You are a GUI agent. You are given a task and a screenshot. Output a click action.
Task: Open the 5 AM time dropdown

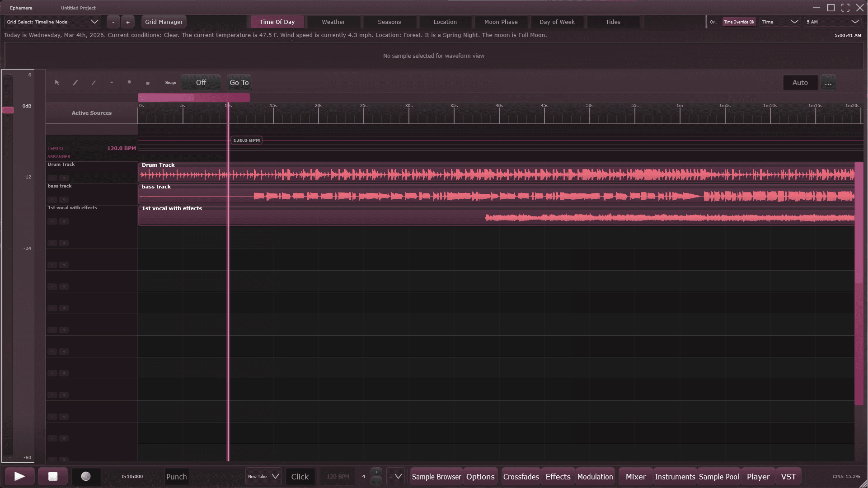pyautogui.click(x=832, y=22)
